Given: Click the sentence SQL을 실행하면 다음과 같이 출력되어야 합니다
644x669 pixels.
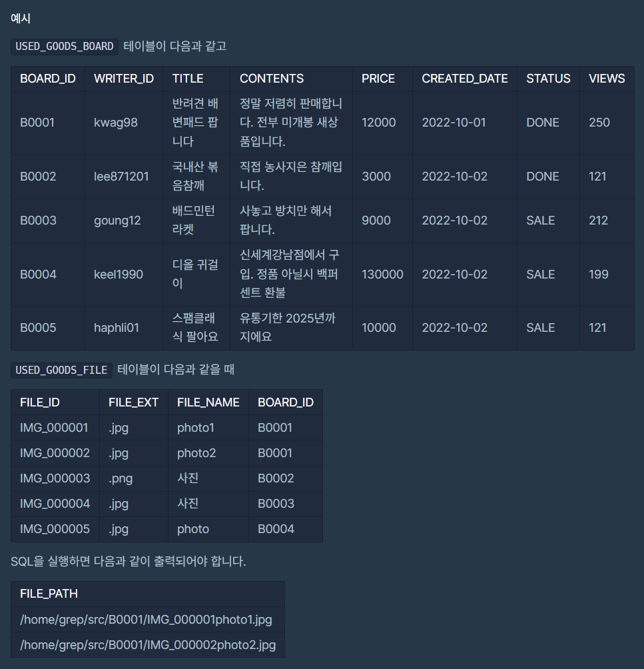Looking at the screenshot, I should pyautogui.click(x=129, y=561).
